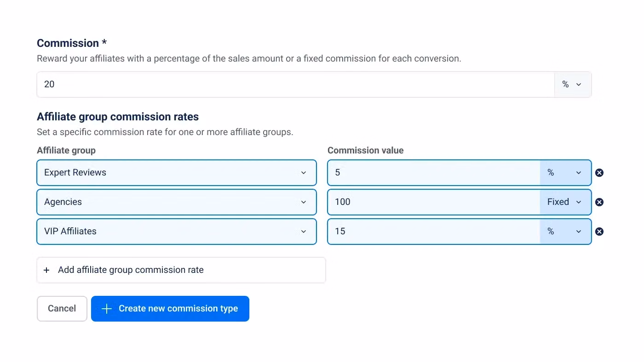This screenshot has width=644, height=362.
Task: Click Create new commission type
Action: 178,309
